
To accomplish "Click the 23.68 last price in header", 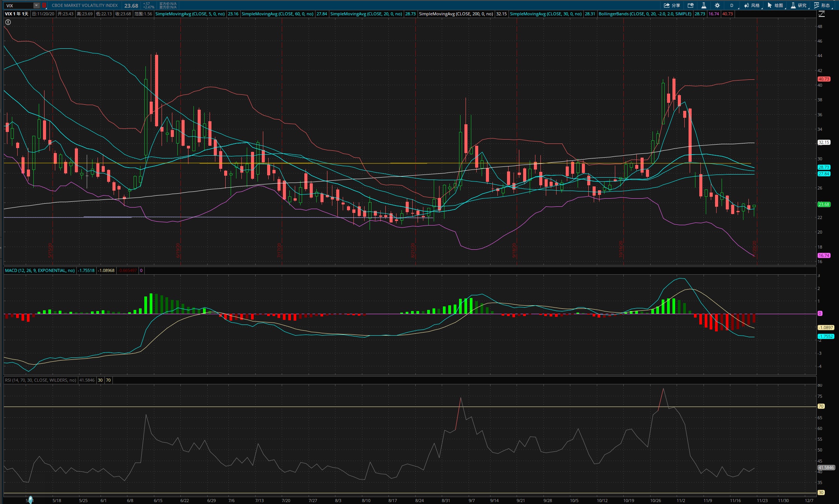I will pyautogui.click(x=131, y=6).
